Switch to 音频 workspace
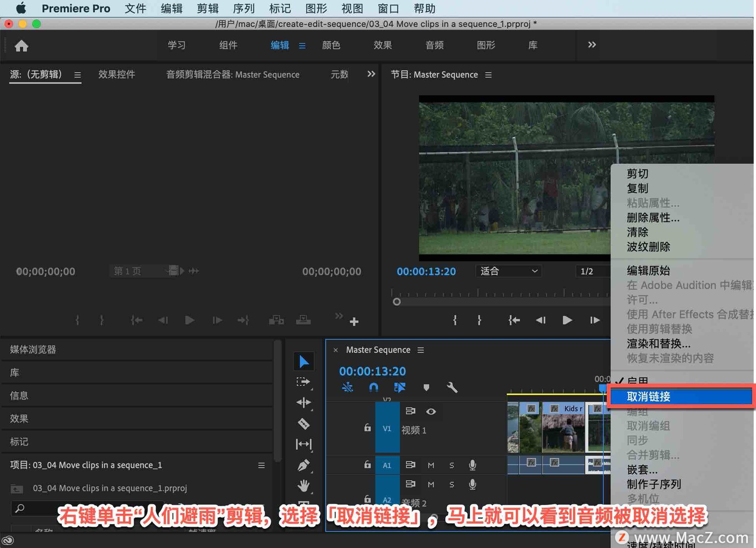This screenshot has height=548, width=756. pyautogui.click(x=435, y=45)
